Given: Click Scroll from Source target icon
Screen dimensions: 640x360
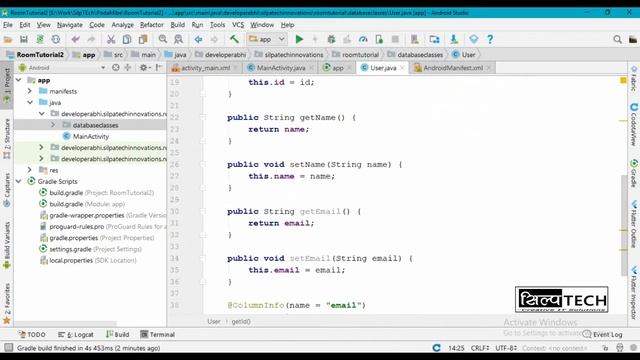Looking at the screenshot, I should click(116, 68).
